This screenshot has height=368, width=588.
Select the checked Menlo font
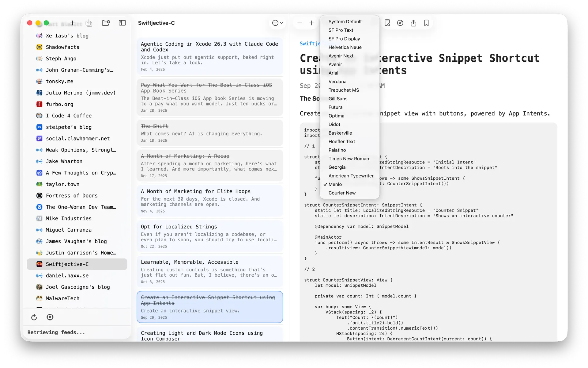pos(349,184)
